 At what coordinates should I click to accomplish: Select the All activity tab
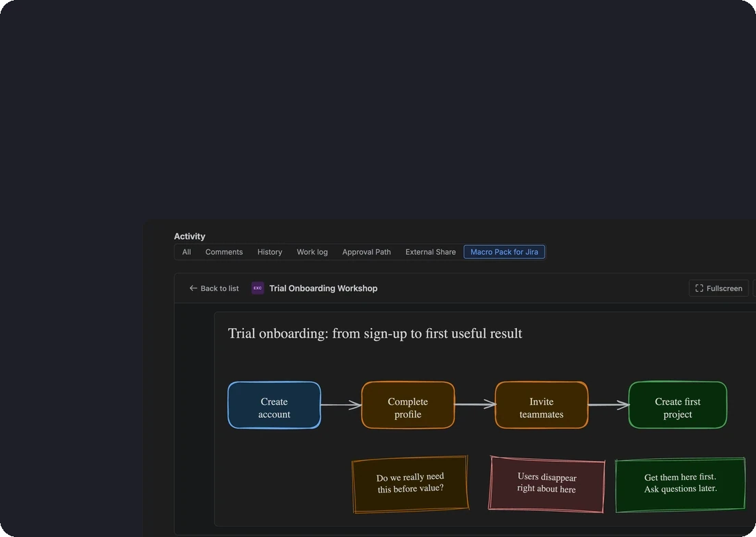pyautogui.click(x=186, y=252)
